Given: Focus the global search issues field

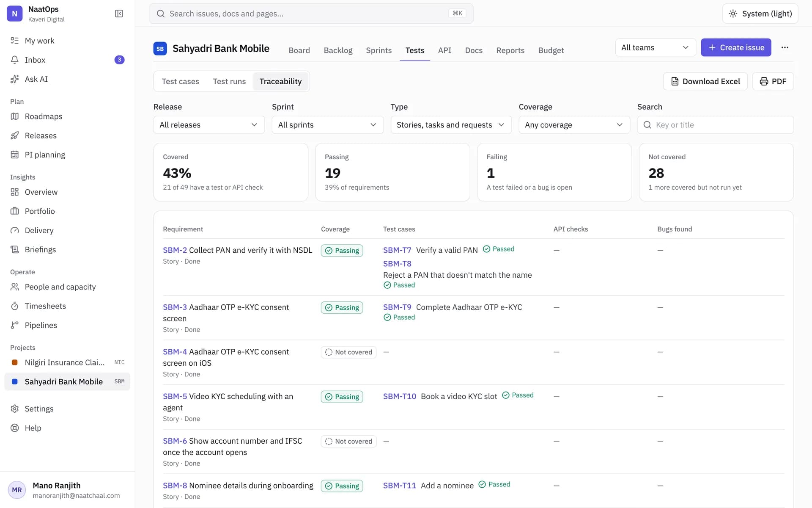Looking at the screenshot, I should (311, 14).
